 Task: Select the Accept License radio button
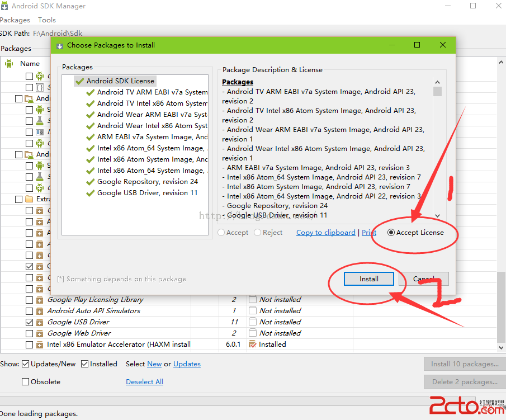click(x=391, y=233)
